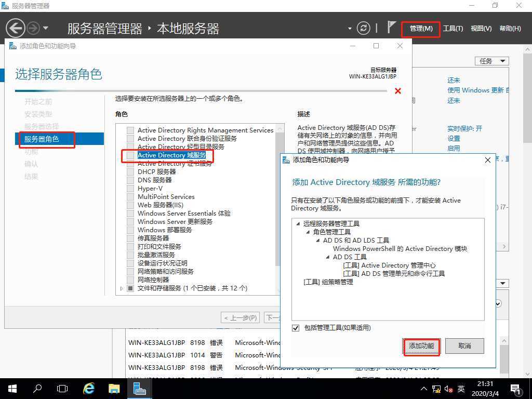Check Active Directory 联合身份验证服务 role
Viewport: 532px width, 399px height.
click(x=130, y=138)
